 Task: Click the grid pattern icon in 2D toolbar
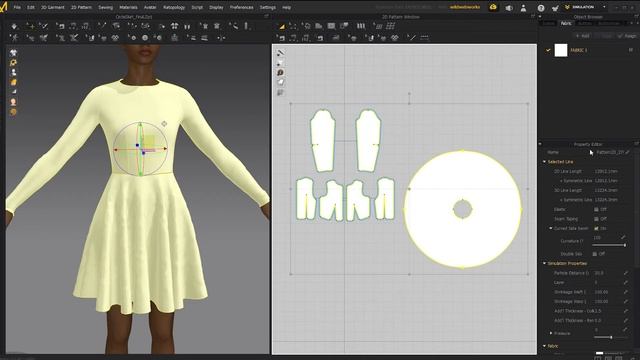click(x=391, y=26)
